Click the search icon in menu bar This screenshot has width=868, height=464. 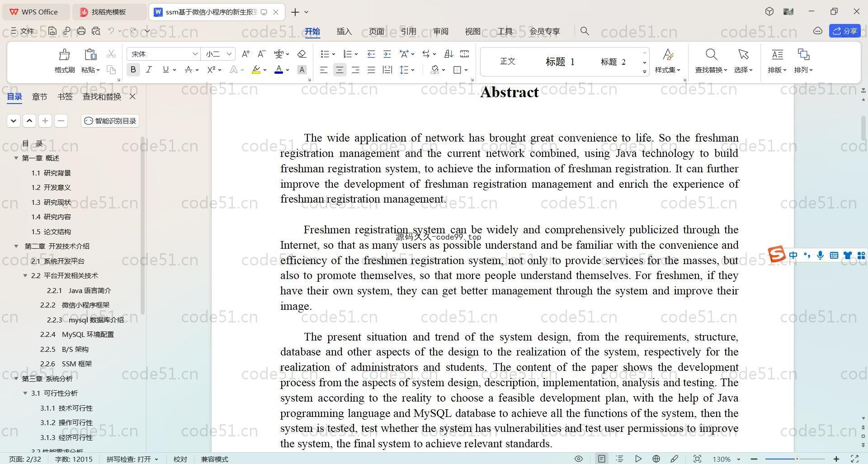[x=585, y=31]
